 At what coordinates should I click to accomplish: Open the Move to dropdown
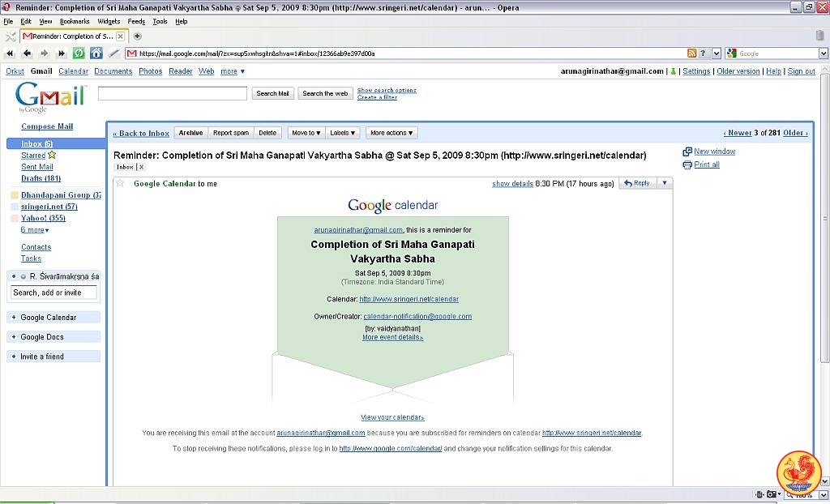(306, 133)
